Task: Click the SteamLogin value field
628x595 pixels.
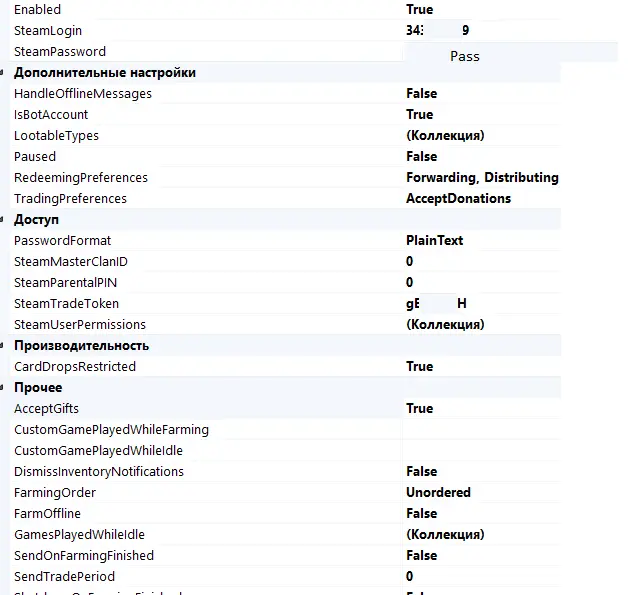Action: pyautogui.click(x=482, y=30)
